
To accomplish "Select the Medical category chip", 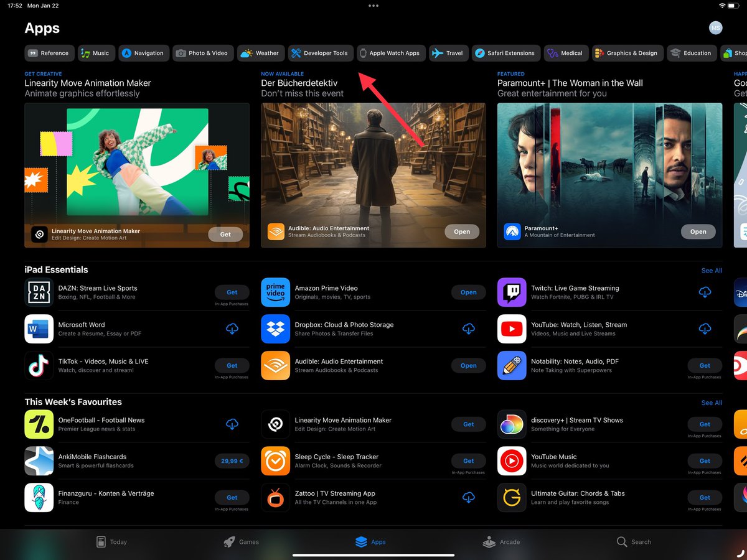I will pyautogui.click(x=566, y=53).
